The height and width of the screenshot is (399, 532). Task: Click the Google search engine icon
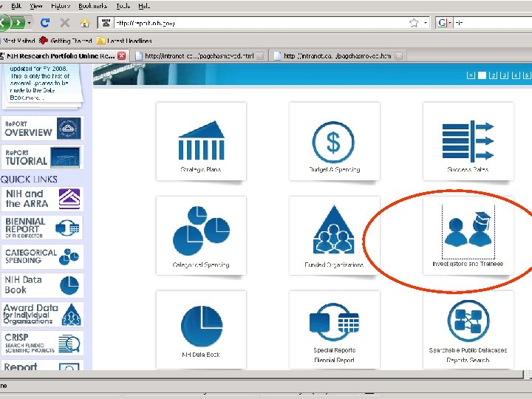442,23
